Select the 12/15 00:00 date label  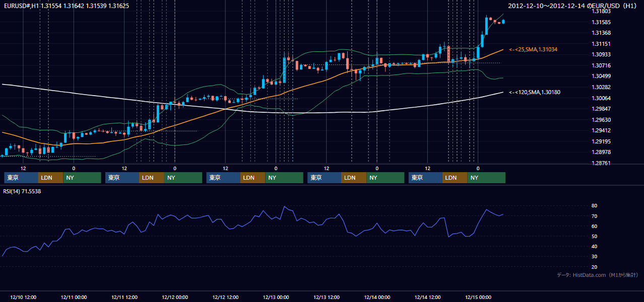click(x=478, y=297)
